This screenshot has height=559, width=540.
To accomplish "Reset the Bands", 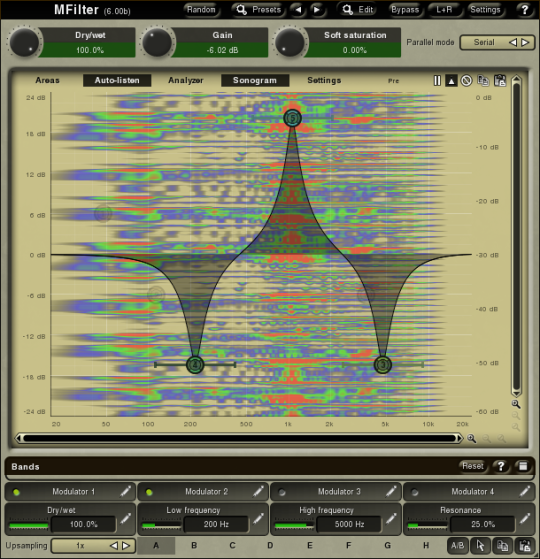I will (x=473, y=466).
